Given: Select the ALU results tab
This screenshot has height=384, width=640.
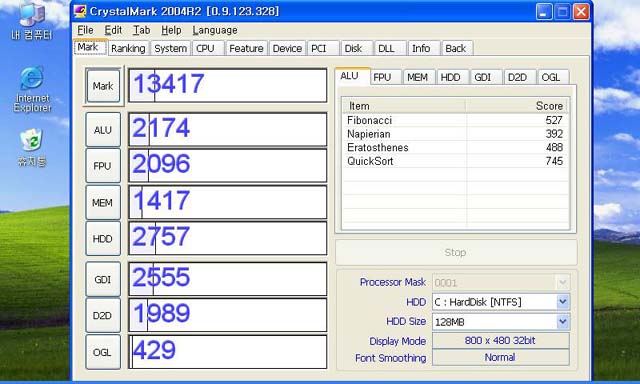Looking at the screenshot, I should 352,76.
